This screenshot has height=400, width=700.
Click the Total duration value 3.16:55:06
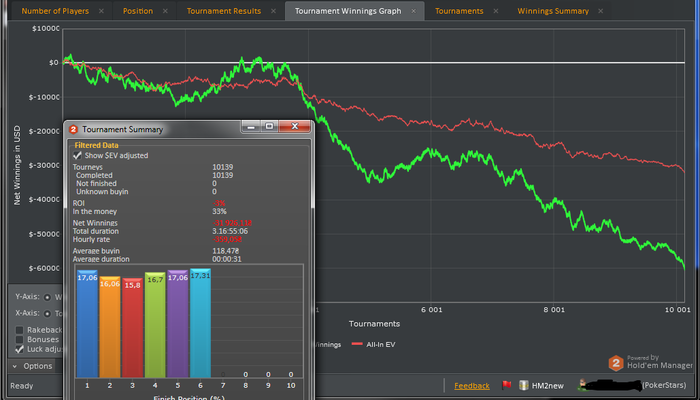tap(230, 231)
